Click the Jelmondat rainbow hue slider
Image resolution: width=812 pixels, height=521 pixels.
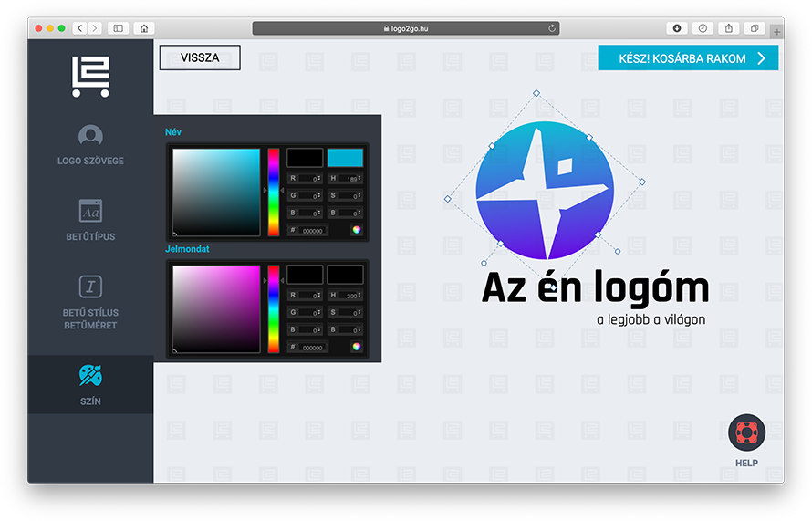click(x=274, y=309)
